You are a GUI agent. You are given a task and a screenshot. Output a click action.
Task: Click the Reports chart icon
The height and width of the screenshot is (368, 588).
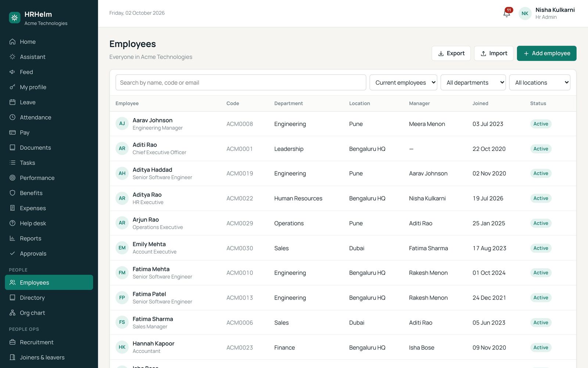12,238
